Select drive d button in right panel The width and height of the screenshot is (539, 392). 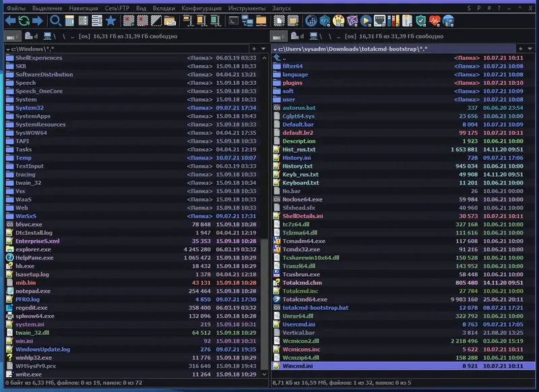click(298, 36)
